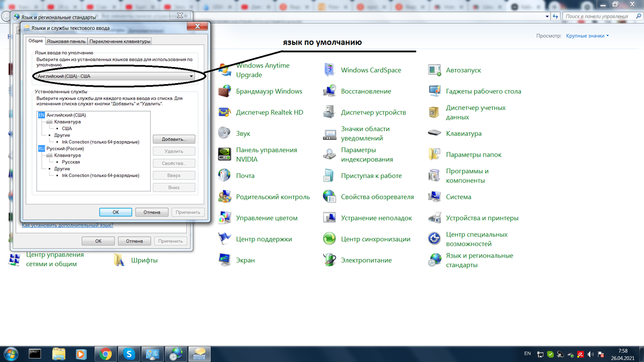The width and height of the screenshot is (644, 362).
Task: Select Ink Correction under Английский (США)
Action: tap(100, 142)
